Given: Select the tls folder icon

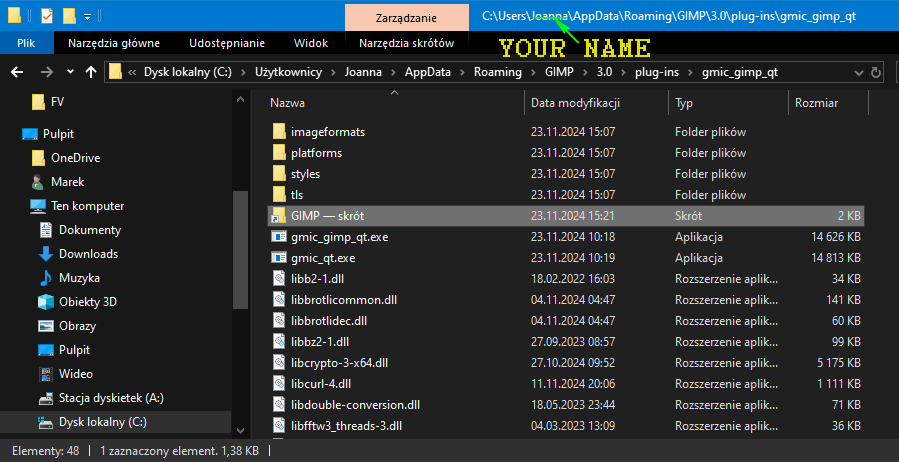Looking at the screenshot, I should point(279,195).
